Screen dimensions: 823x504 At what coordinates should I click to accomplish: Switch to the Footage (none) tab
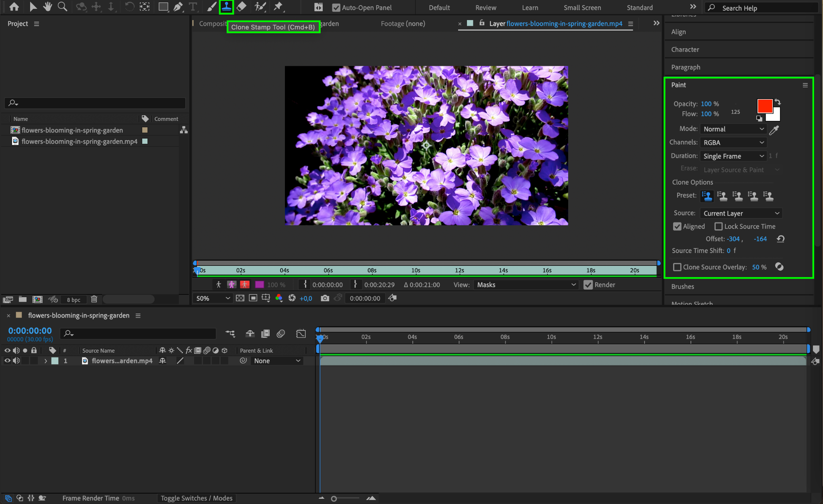pyautogui.click(x=403, y=24)
